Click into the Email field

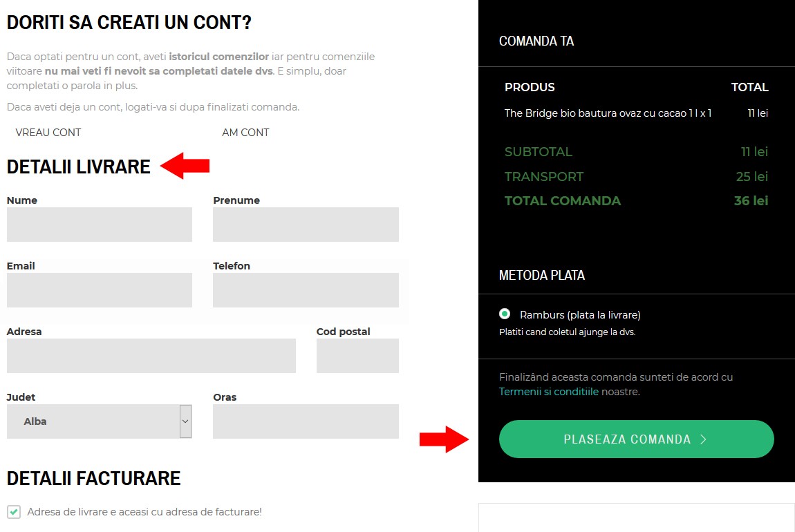(100, 289)
